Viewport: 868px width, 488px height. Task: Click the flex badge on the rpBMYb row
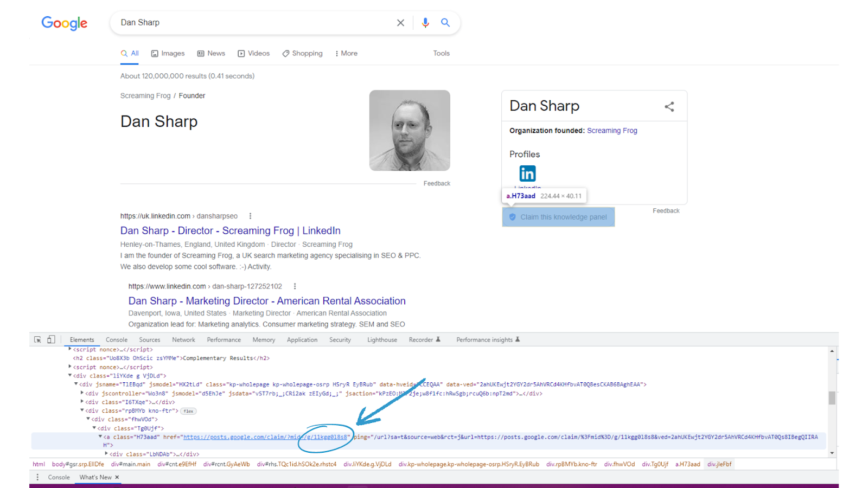click(188, 411)
